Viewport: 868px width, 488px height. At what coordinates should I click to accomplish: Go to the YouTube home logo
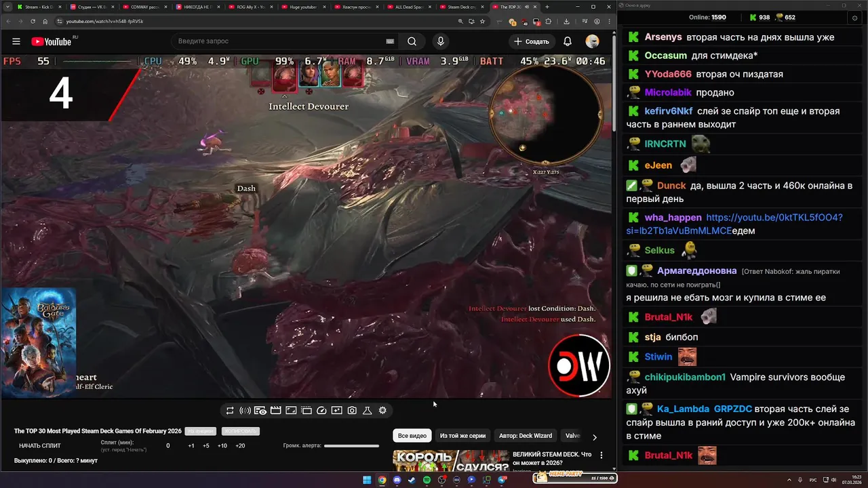[52, 41]
